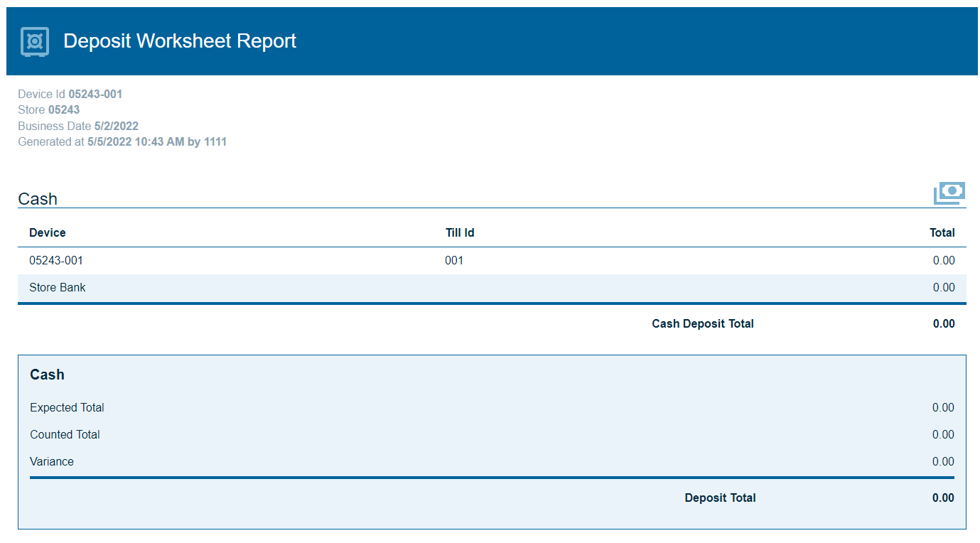Click the safe icon in the report header
Screen dimensions: 980x543
tap(34, 41)
